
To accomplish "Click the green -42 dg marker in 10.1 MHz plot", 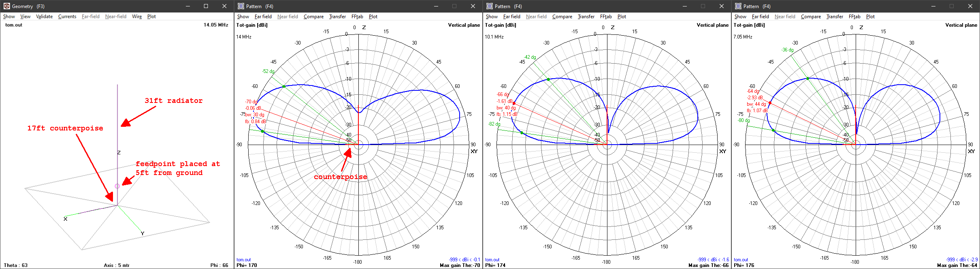I will pyautogui.click(x=548, y=79).
